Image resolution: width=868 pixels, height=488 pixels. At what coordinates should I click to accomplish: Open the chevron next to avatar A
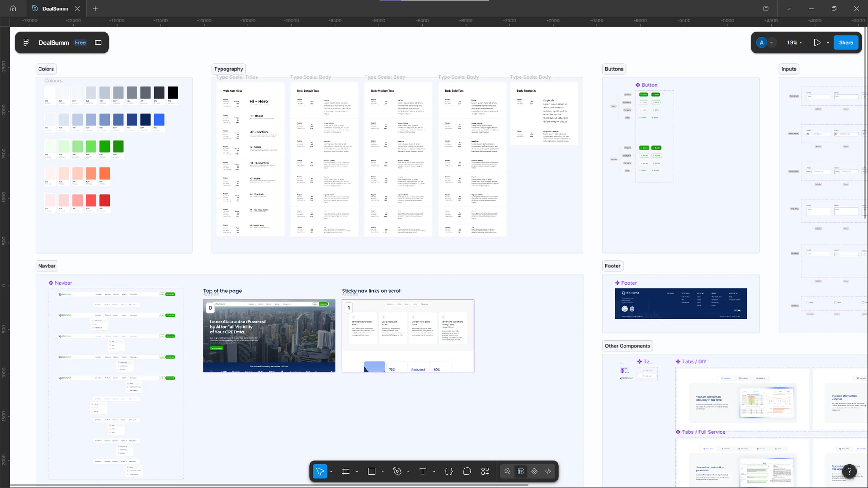[772, 43]
